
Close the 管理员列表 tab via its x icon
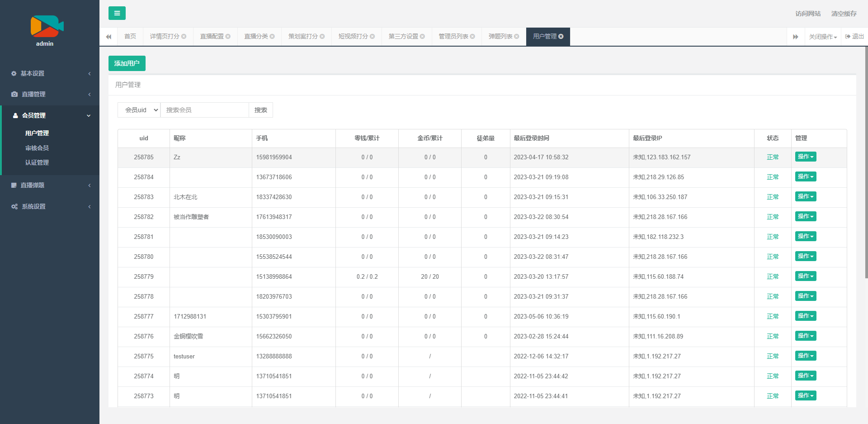pos(472,37)
